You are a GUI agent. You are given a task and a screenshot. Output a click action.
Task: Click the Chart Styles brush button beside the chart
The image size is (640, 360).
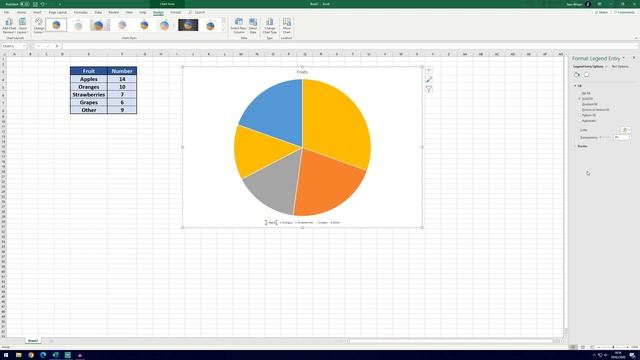tap(429, 80)
